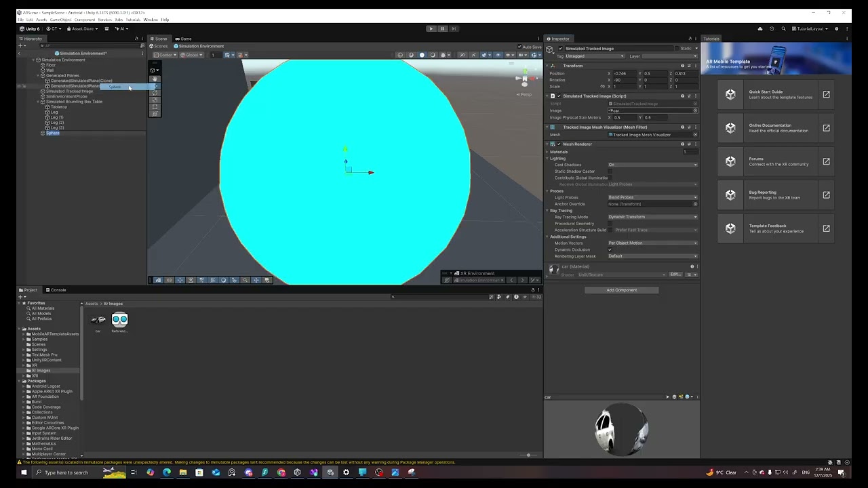Open the File menu
This screenshot has height=488, width=868.
coord(20,20)
